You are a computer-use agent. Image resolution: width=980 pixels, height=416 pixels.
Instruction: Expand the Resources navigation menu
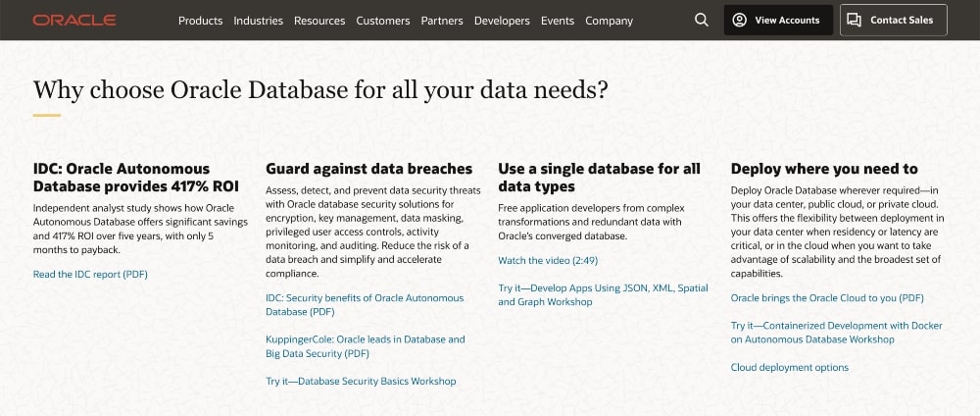pos(319,21)
